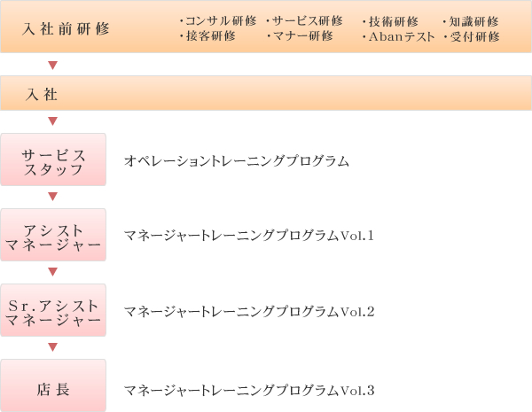Image resolution: width=532 pixels, height=412 pixels.
Task: Open the Sr.アシストマネージャー box
Action: coord(53,310)
